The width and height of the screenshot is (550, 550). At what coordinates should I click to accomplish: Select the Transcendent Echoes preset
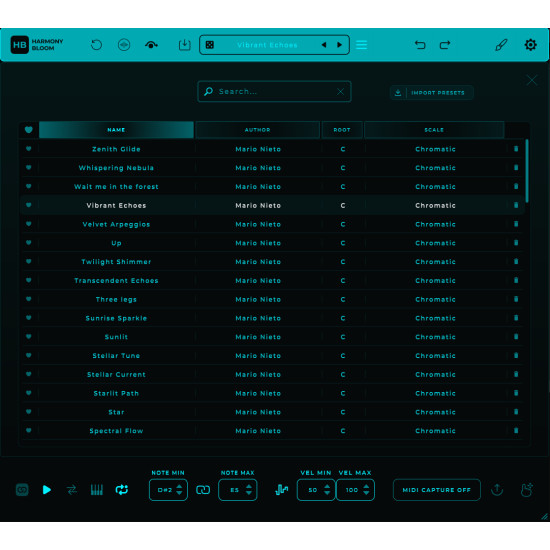[272, 280]
